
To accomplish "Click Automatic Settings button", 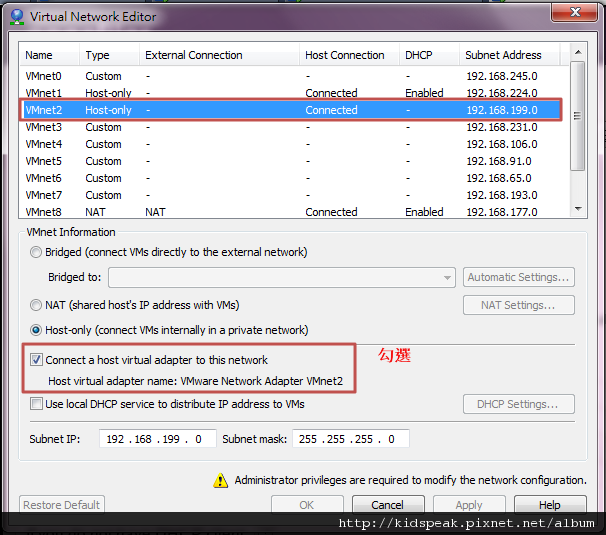I will click(519, 277).
